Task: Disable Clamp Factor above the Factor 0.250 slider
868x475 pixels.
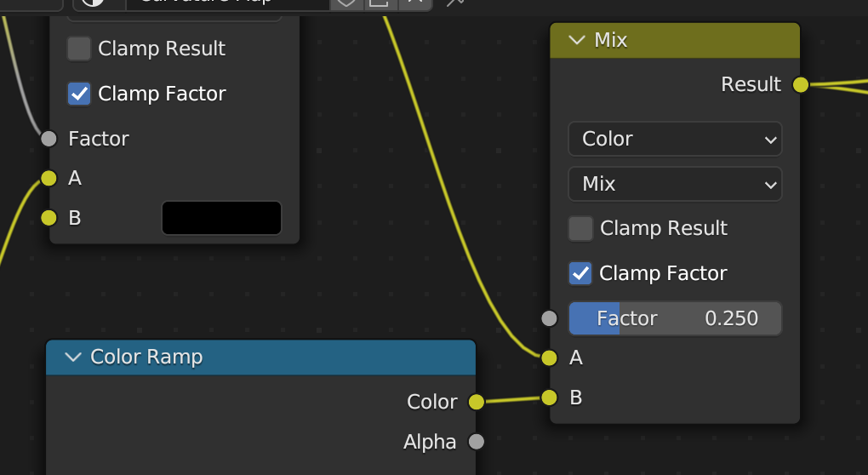Action: coord(580,273)
